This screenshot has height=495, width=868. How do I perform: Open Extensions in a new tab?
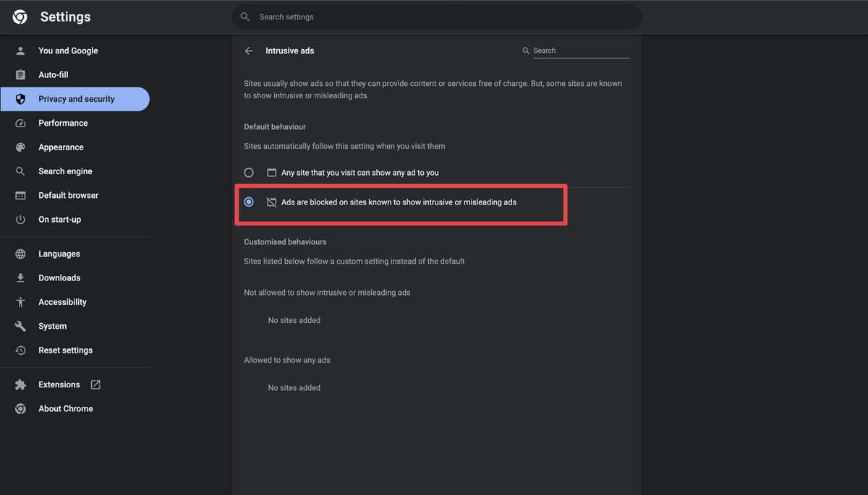[95, 384]
